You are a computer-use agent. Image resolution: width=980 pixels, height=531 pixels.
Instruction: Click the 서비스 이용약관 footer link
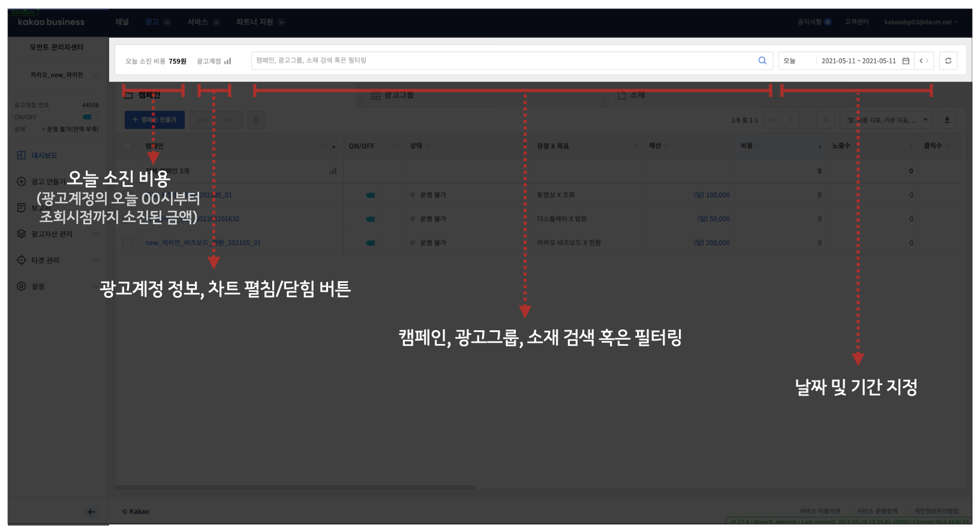tap(820, 511)
